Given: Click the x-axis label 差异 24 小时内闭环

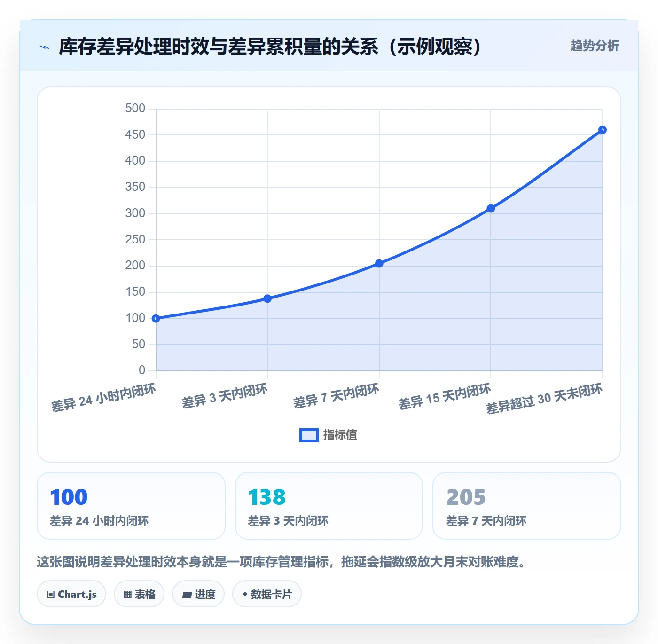Looking at the screenshot, I should (103, 398).
